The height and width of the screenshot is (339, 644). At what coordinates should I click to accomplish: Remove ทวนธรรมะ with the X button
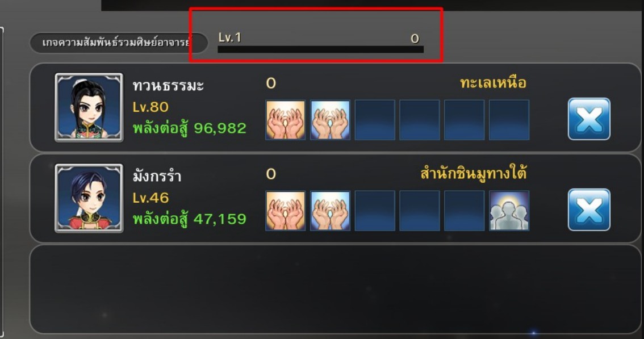[x=589, y=119]
